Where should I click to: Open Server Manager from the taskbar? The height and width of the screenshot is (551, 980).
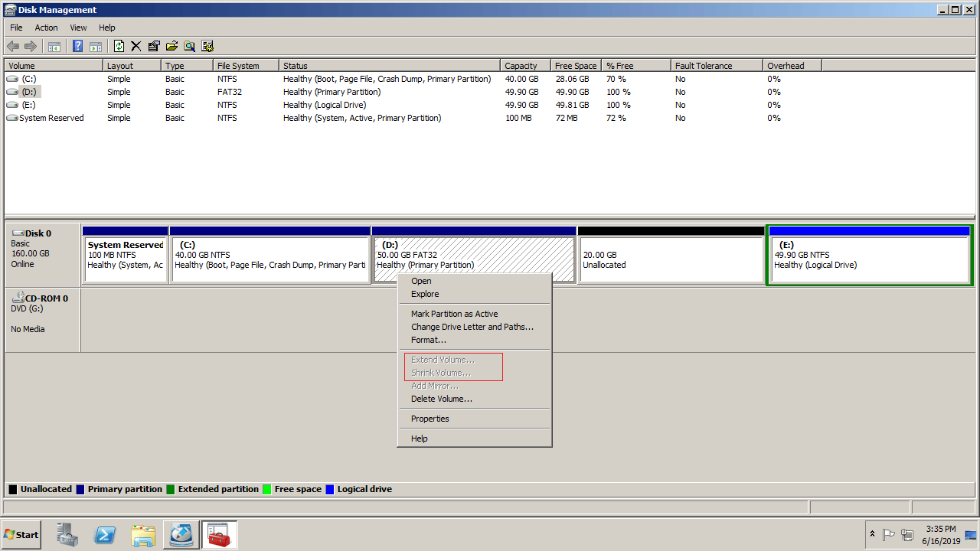tap(67, 535)
